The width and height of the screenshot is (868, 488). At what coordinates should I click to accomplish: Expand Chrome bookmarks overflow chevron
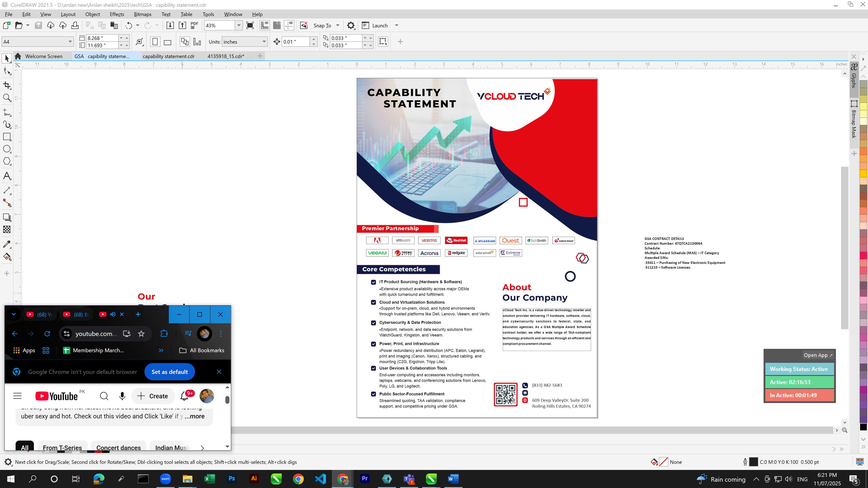click(161, 350)
